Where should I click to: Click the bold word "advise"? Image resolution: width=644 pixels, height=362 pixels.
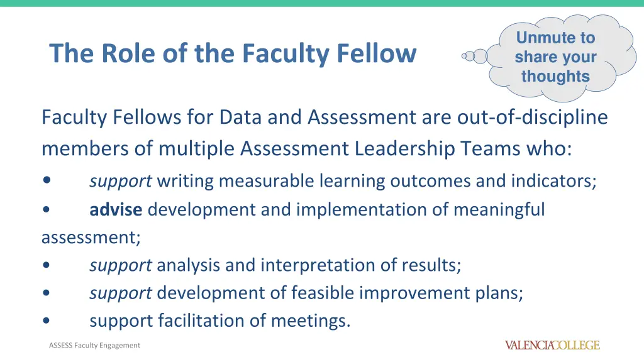(x=116, y=210)
